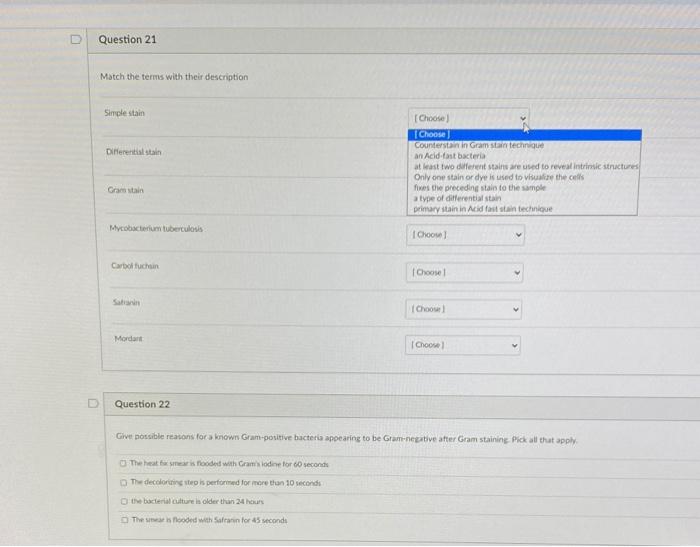This screenshot has height=547, width=700.
Task: Check 'flooded with Safranin for 45 seconds'
Action: pyautogui.click(x=125, y=520)
